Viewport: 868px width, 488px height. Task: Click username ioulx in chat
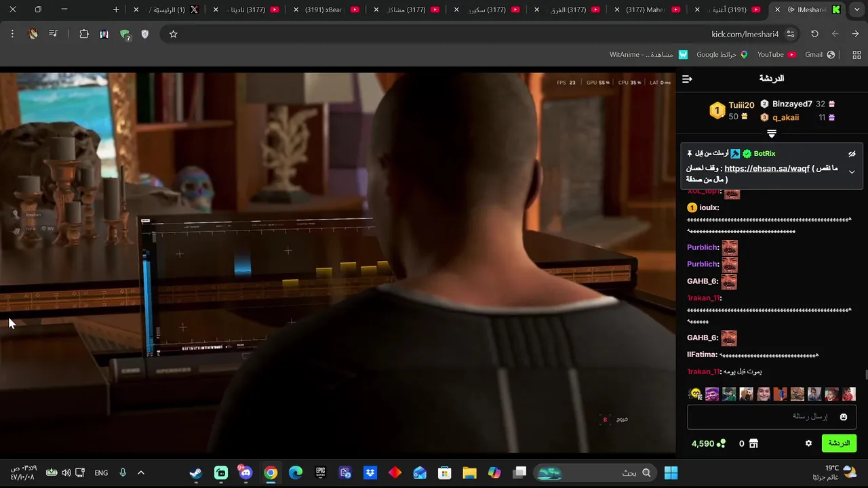coord(709,208)
